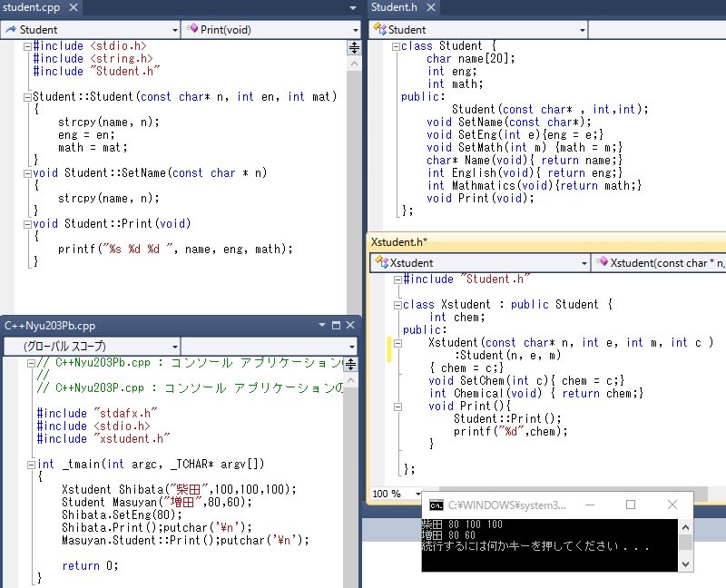Click the 'void SetChem(int c)' line

(x=527, y=381)
